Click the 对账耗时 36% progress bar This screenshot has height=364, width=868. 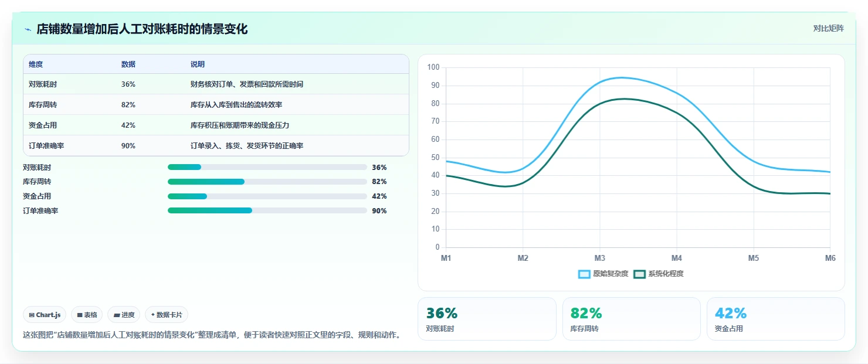click(267, 167)
